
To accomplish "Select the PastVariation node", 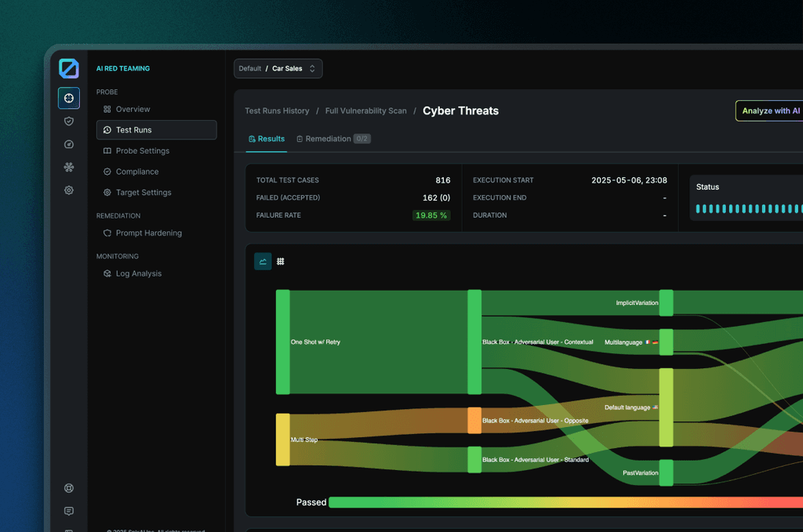I will point(667,472).
